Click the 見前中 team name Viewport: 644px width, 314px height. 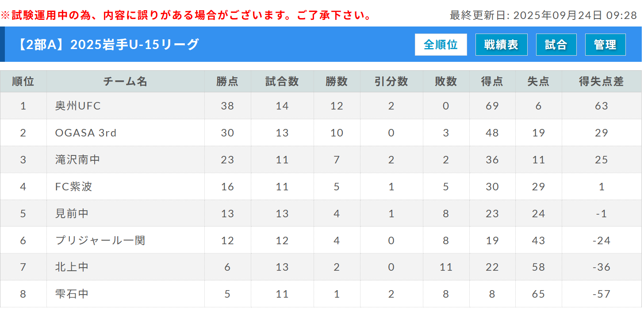coord(72,214)
